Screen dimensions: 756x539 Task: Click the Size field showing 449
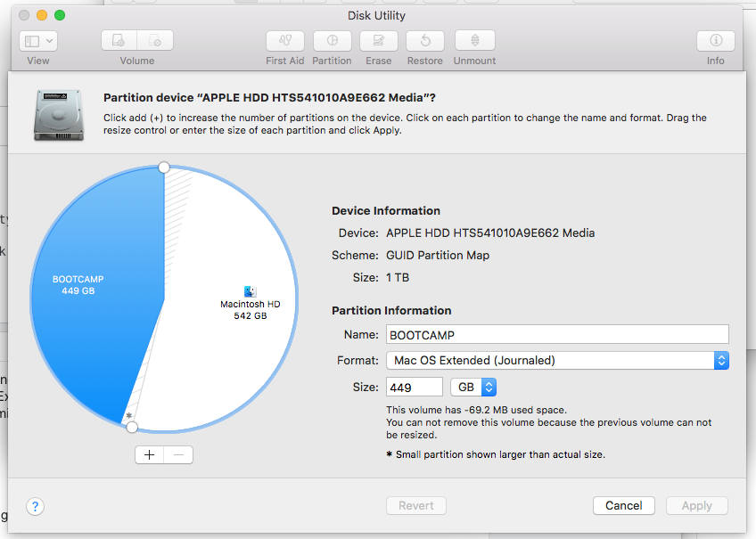click(x=415, y=387)
